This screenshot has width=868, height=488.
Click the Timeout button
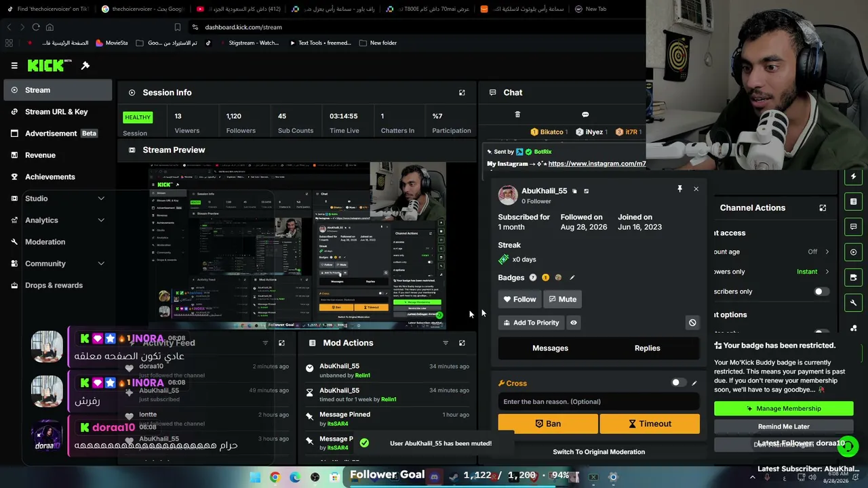[x=650, y=424]
